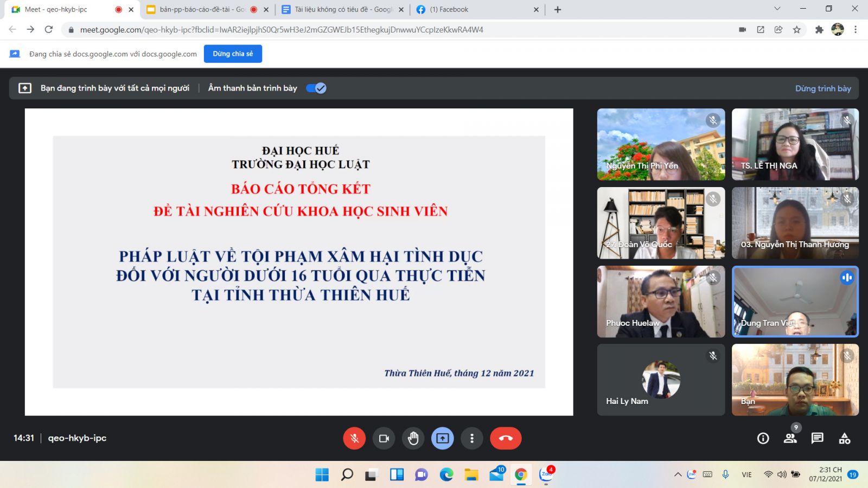Turn on the camera in Meet
The width and height of the screenshot is (868, 488).
click(x=384, y=438)
